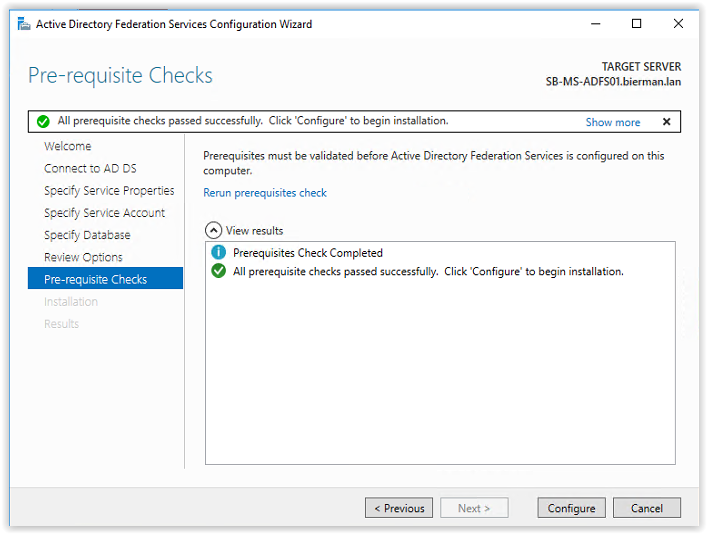
Task: Click the SB-MS-ADFS01.bierman.lan server name
Action: pyautogui.click(x=613, y=82)
